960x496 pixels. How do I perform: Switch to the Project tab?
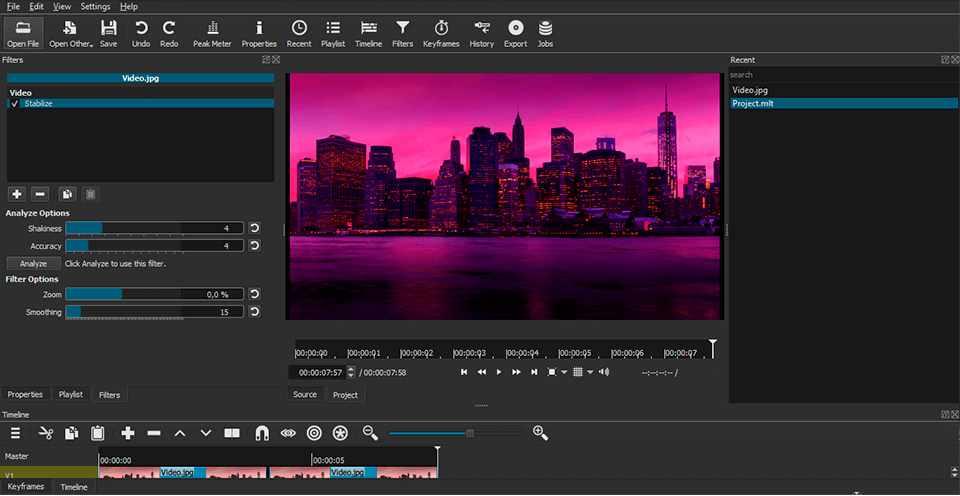coord(345,395)
